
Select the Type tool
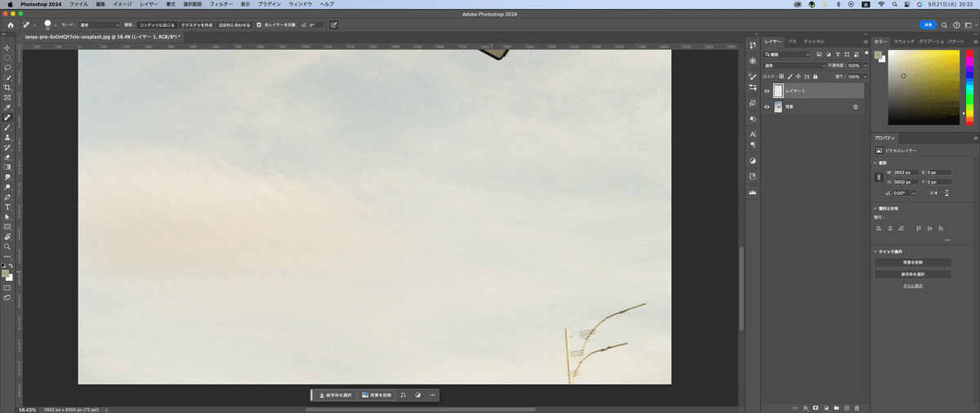click(7, 206)
